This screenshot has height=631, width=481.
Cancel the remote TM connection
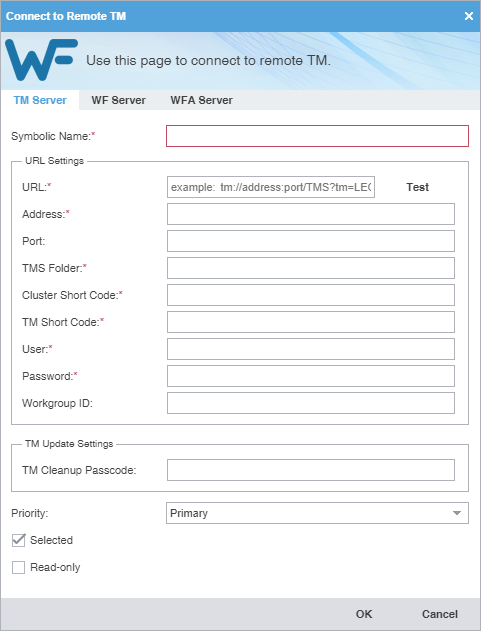click(x=440, y=614)
